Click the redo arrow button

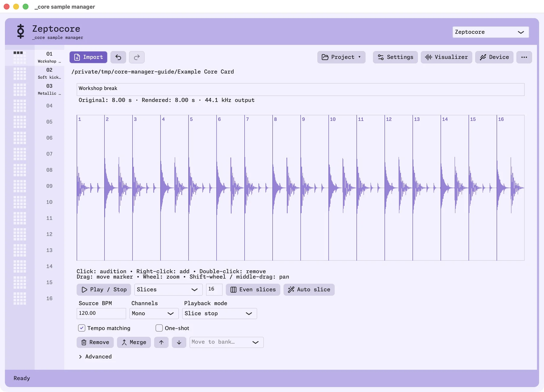137,57
